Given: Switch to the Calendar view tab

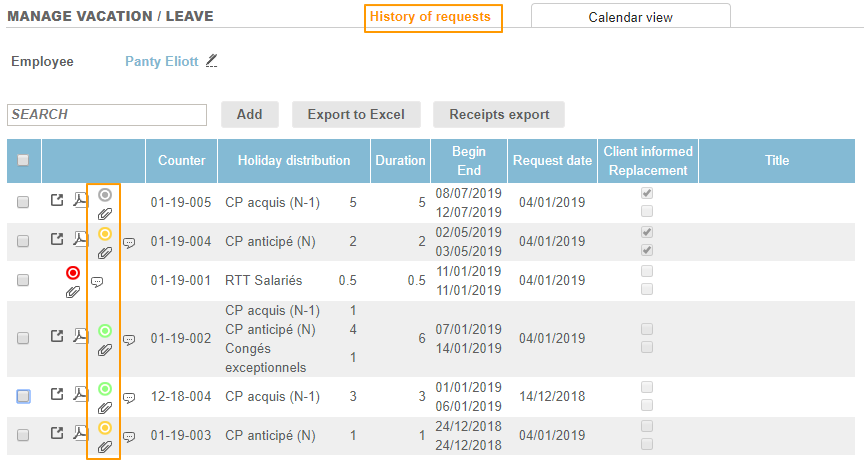Looking at the screenshot, I should (x=630, y=17).
